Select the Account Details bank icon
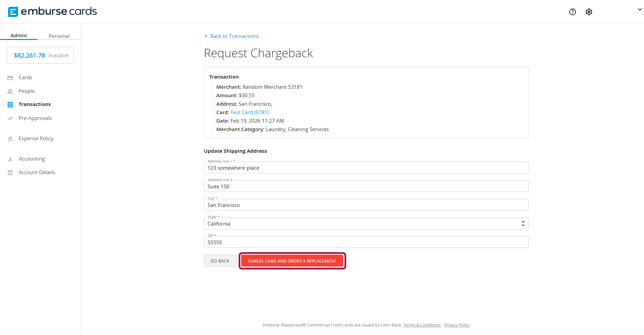 10,172
